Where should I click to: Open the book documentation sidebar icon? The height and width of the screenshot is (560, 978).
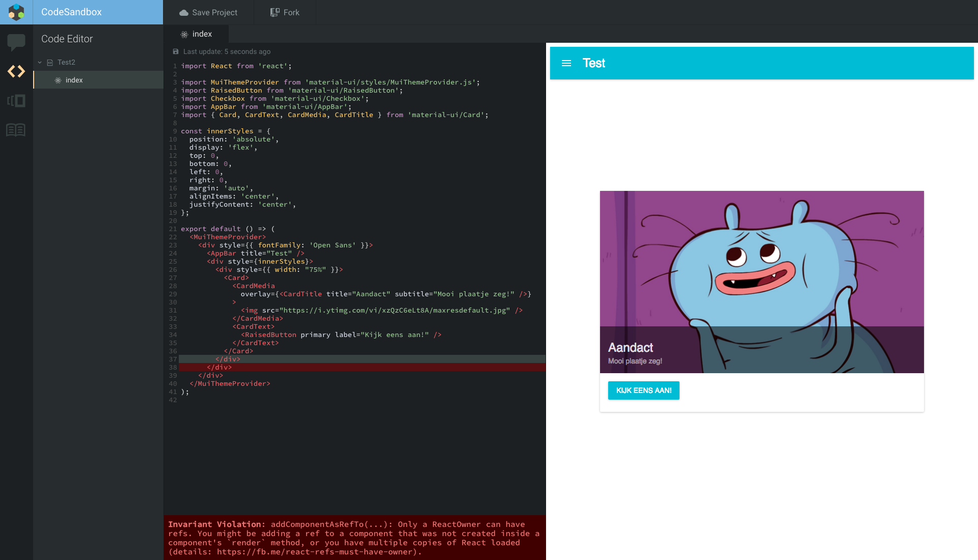(x=16, y=130)
